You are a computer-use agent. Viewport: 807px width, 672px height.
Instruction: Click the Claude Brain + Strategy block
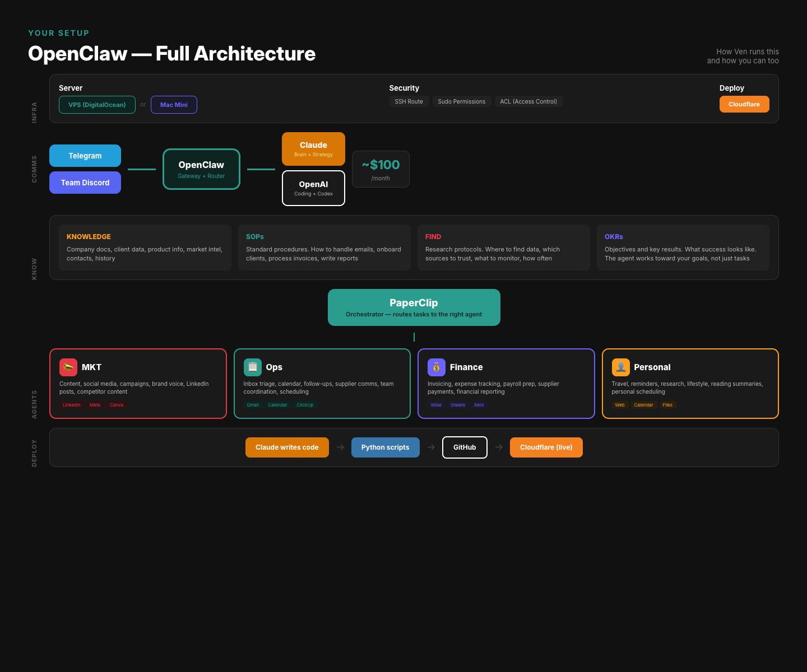pyautogui.click(x=313, y=148)
